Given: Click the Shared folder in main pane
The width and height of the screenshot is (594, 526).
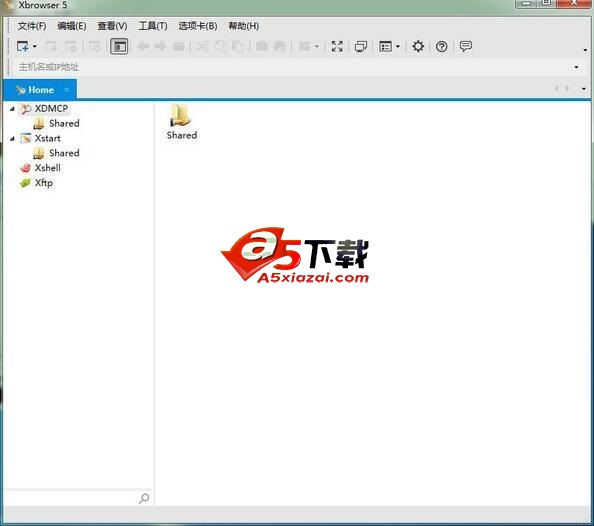Looking at the screenshot, I should point(181,122).
